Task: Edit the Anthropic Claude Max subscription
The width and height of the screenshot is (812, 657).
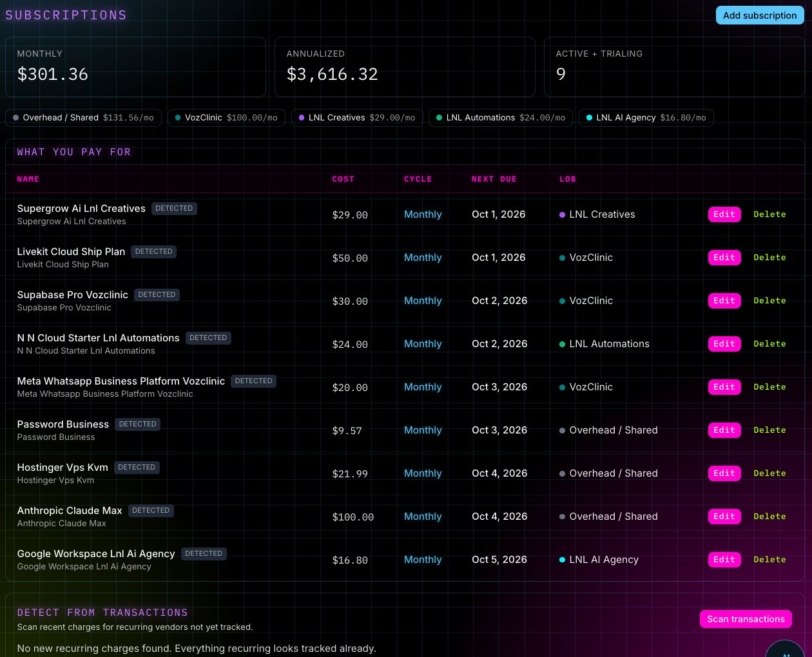Action: coord(724,517)
